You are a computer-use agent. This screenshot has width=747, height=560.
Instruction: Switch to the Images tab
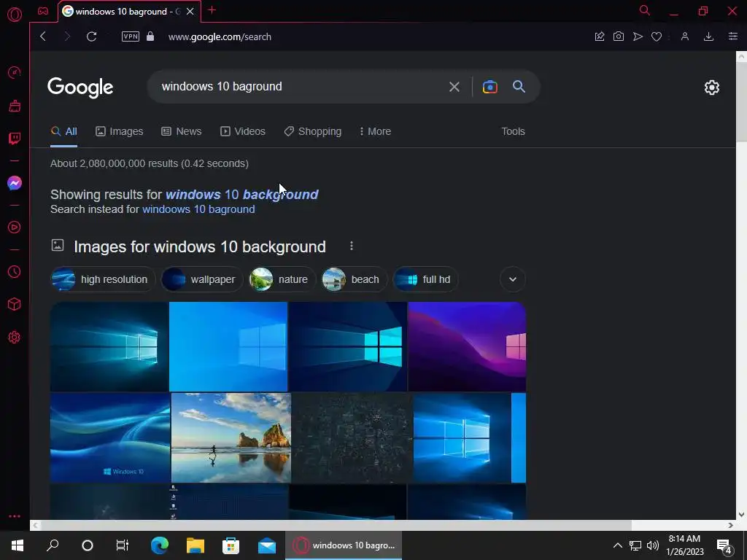pyautogui.click(x=119, y=131)
